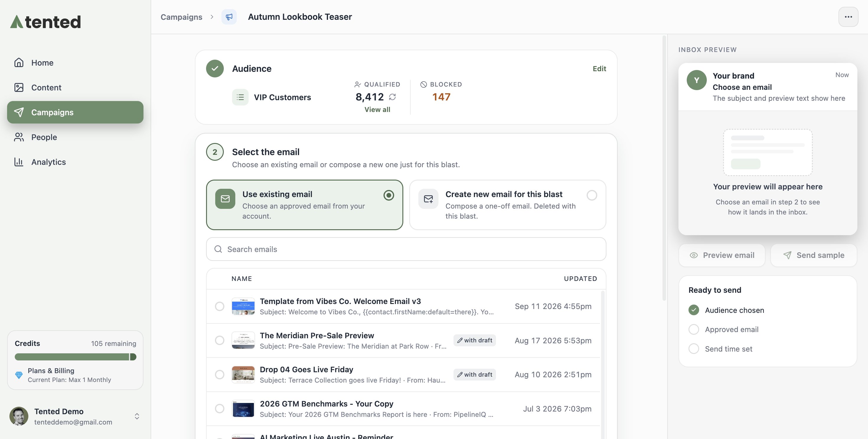Select Use existing email option
868x439 pixels.
304,205
